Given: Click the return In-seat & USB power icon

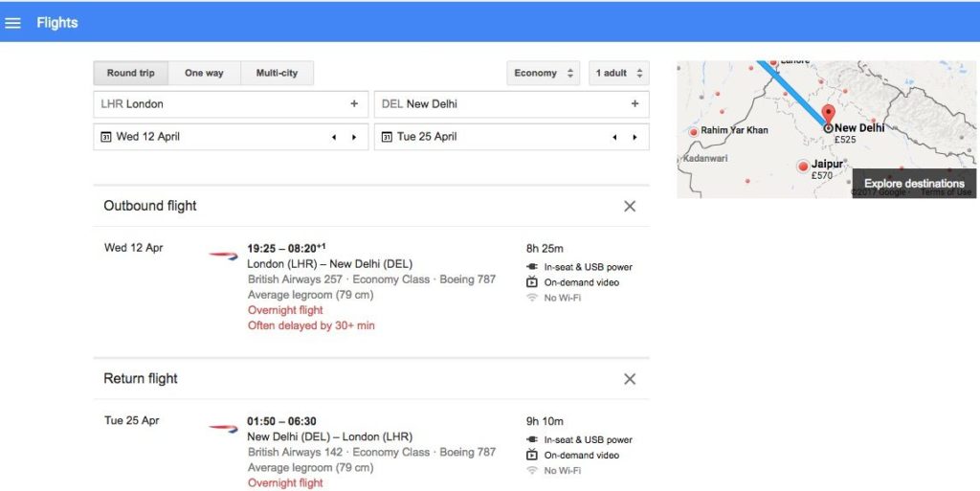Looking at the screenshot, I should [x=532, y=439].
